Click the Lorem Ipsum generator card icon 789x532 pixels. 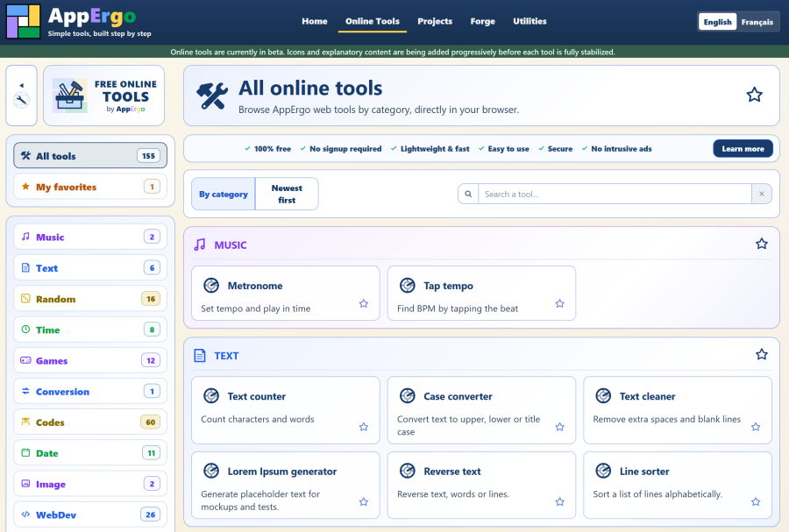click(211, 471)
